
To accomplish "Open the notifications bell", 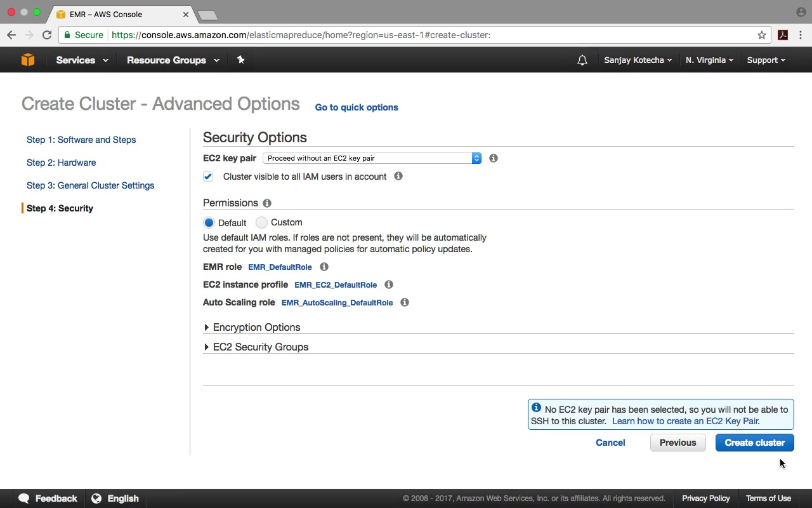I will pyautogui.click(x=582, y=60).
